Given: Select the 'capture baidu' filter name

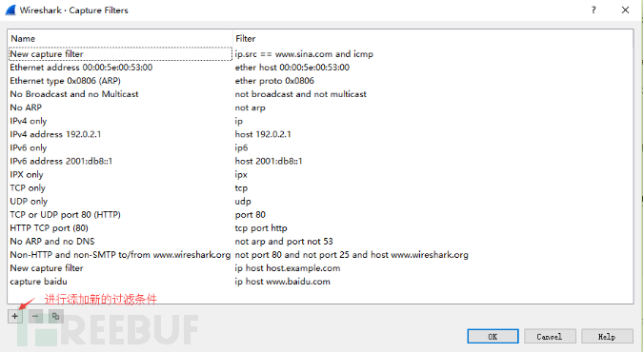Looking at the screenshot, I should (39, 282).
